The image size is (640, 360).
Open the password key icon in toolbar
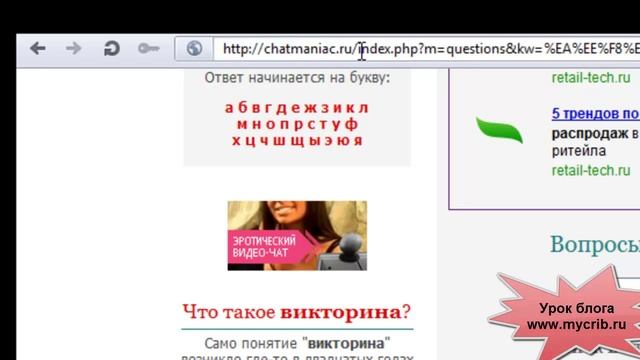click(x=149, y=49)
